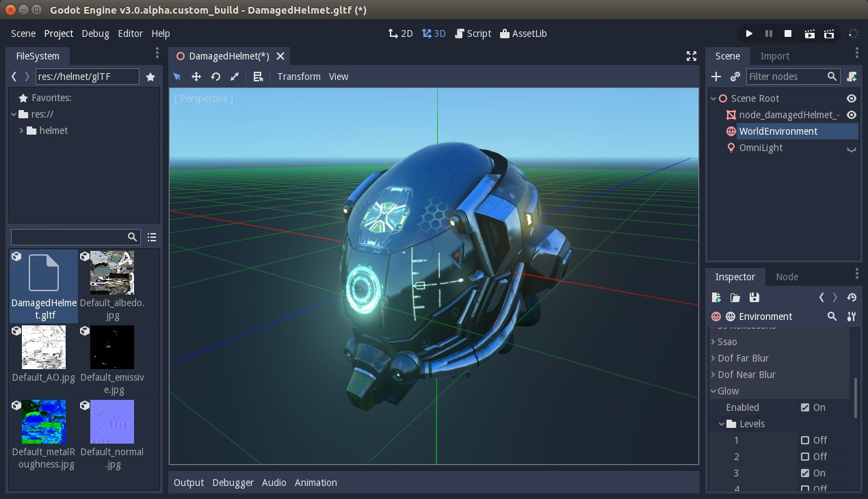Switch FileSystem to list view
Image resolution: width=868 pixels, height=499 pixels.
point(152,237)
